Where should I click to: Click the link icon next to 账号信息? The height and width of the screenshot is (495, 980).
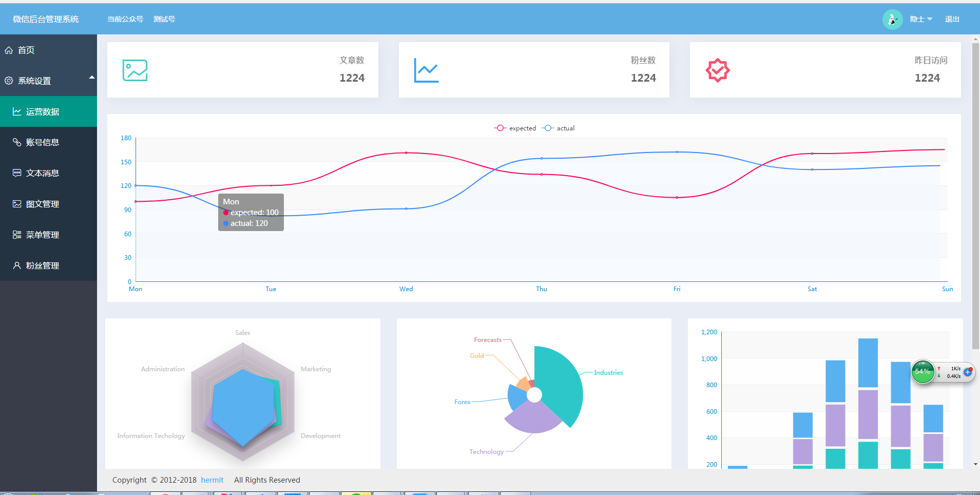coord(17,142)
